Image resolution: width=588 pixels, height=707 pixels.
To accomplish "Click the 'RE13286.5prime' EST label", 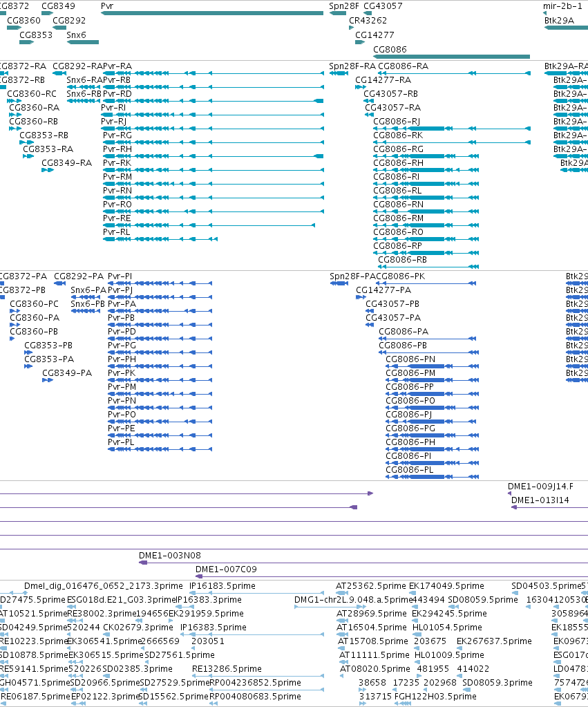I will [x=227, y=668].
